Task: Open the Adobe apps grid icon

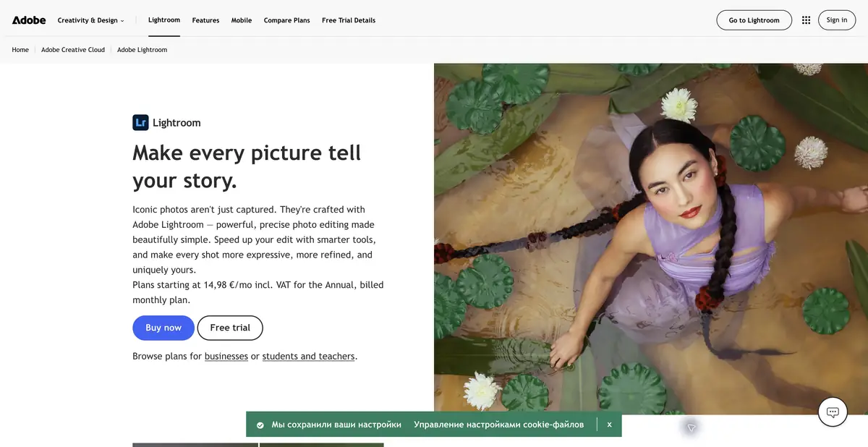Action: (x=807, y=20)
